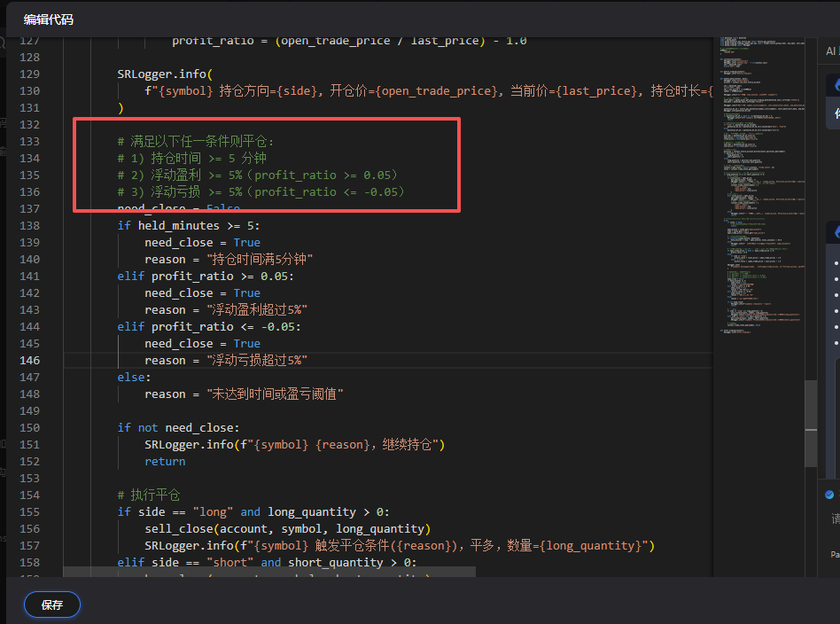
Task: Click the 保存 save button
Action: [52, 604]
